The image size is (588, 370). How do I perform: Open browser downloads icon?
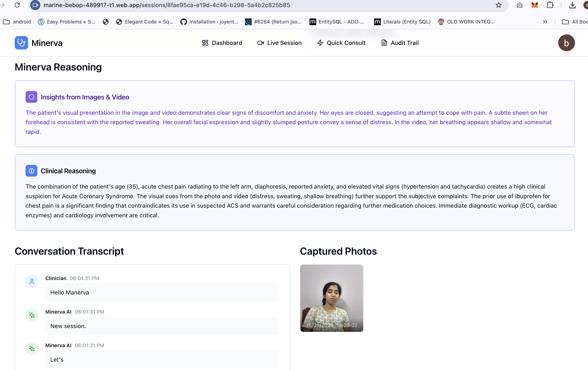(572, 5)
